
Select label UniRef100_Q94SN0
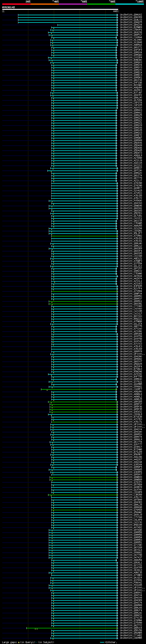[131, 357]
